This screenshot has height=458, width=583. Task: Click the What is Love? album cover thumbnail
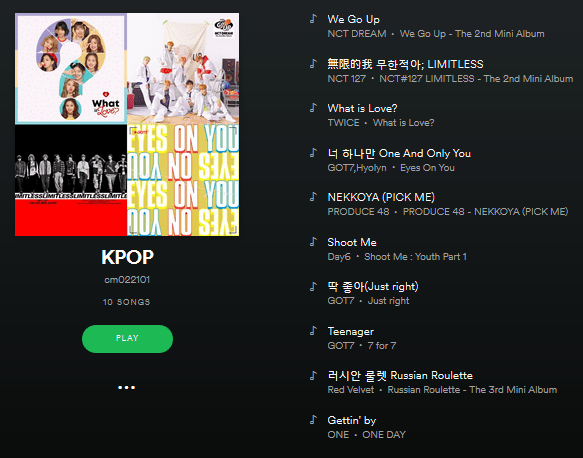71,69
